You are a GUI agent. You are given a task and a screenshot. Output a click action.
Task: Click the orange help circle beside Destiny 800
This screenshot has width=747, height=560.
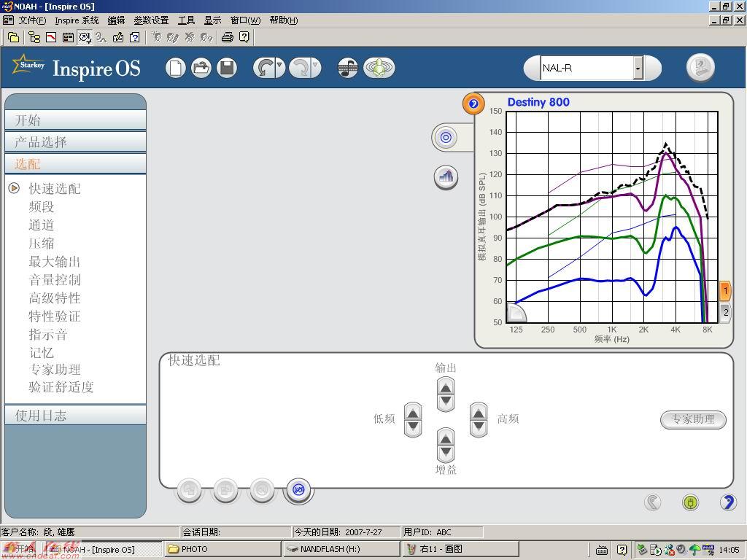[473, 104]
